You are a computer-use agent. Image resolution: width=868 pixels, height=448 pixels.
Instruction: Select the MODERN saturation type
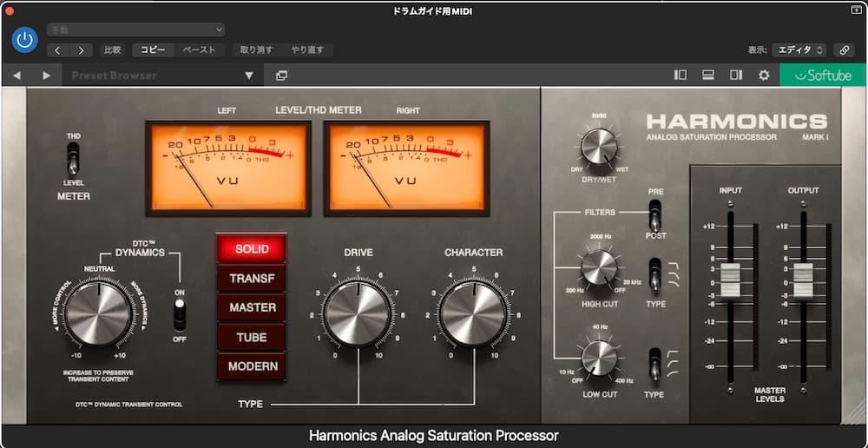[252, 366]
